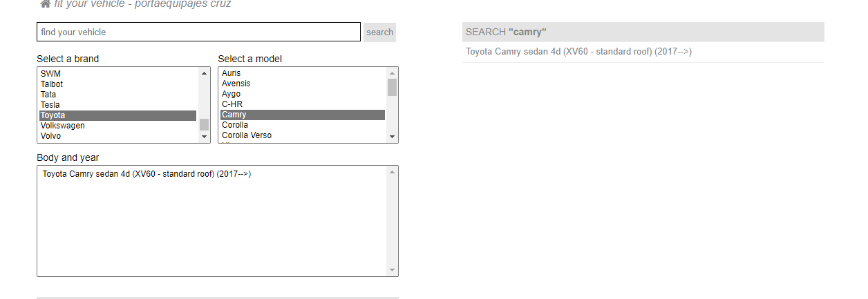Click the brand list scrollbar thumb
Viewport: 868px width, 299px height.
pyautogui.click(x=204, y=124)
